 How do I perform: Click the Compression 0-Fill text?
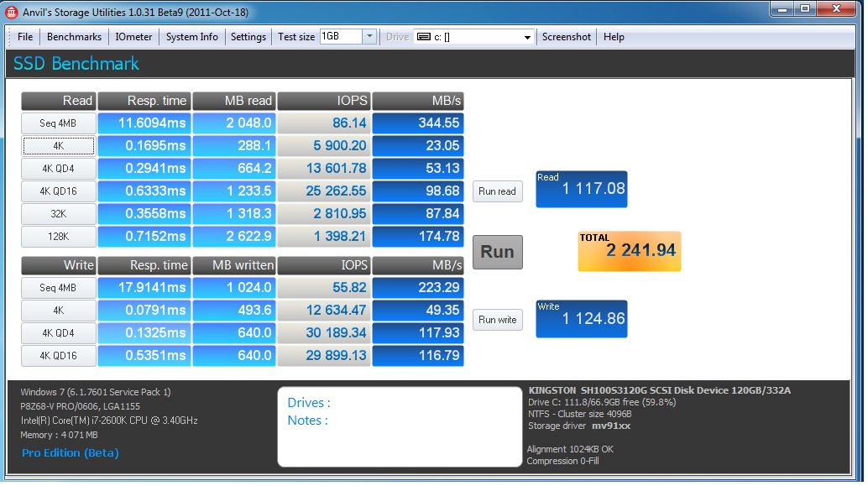(x=563, y=462)
